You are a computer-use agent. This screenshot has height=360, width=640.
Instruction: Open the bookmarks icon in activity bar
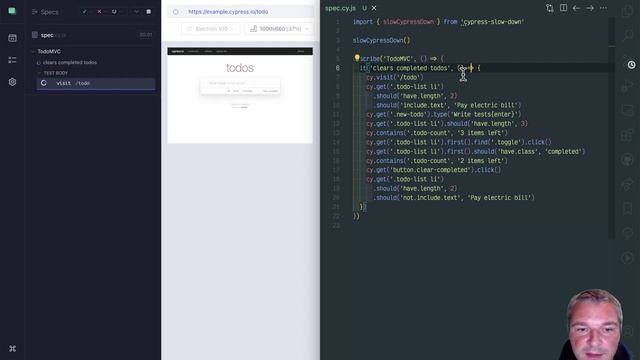pyautogui.click(x=627, y=209)
